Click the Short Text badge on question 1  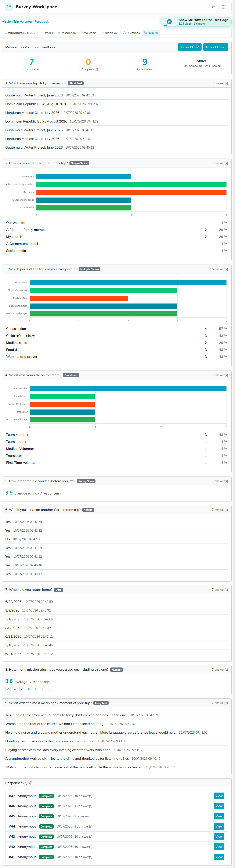[76, 83]
